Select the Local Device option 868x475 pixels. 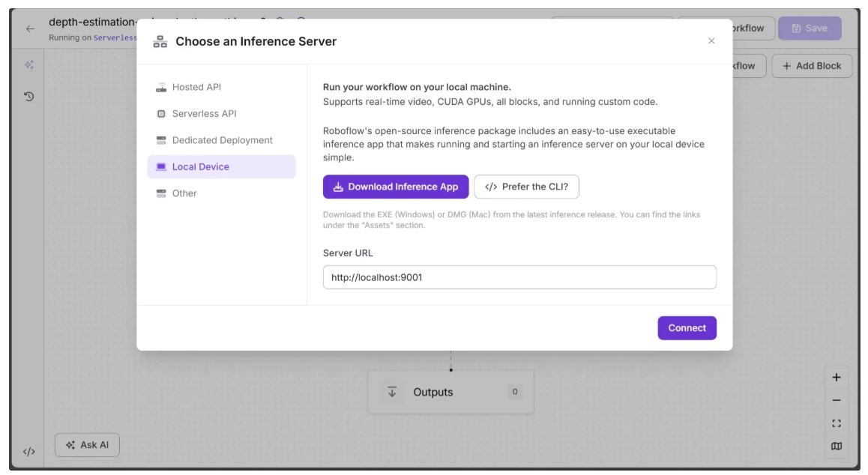coord(221,166)
